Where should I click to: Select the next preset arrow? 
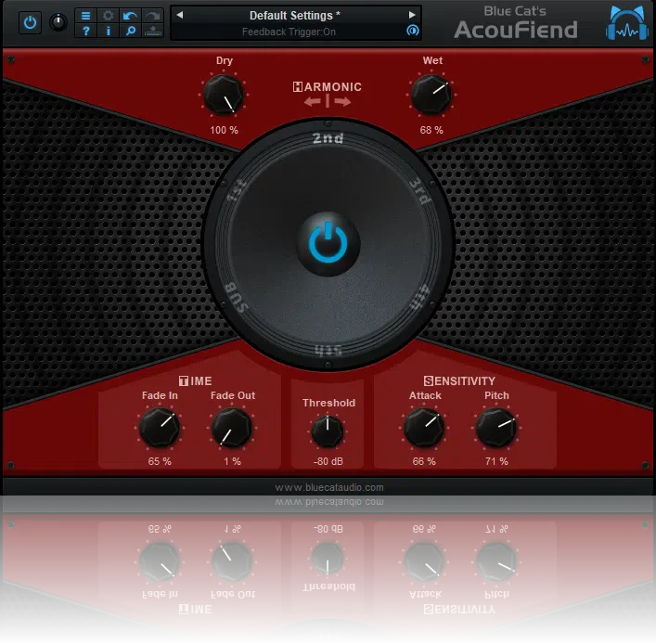412,15
